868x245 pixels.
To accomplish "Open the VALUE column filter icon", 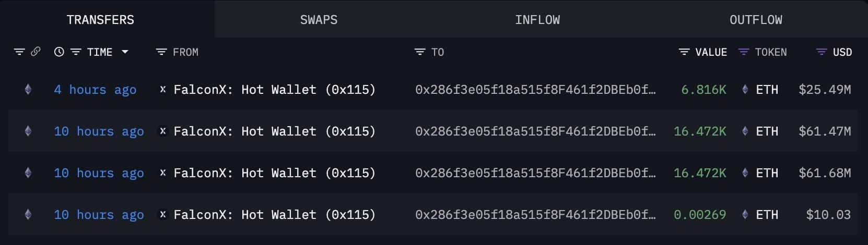I will [684, 52].
